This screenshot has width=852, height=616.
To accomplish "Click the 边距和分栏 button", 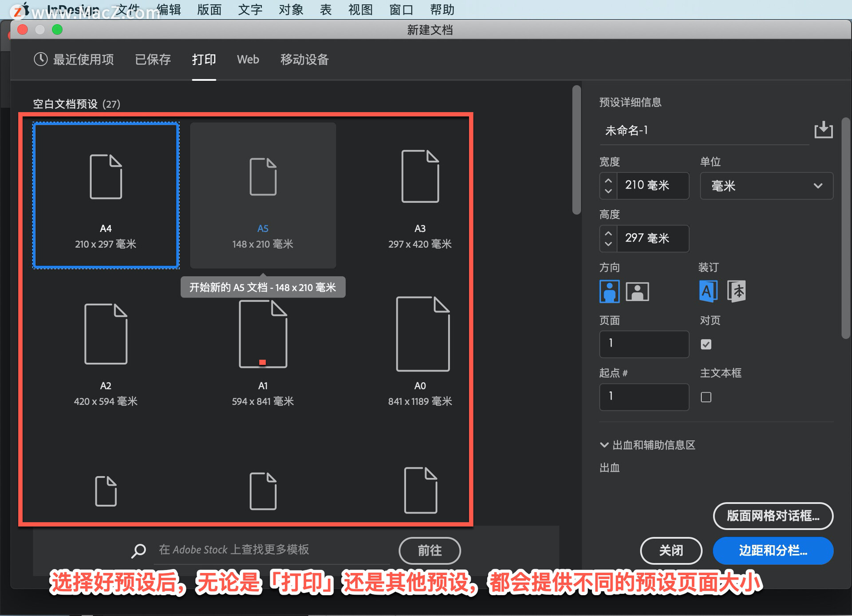I will point(773,551).
